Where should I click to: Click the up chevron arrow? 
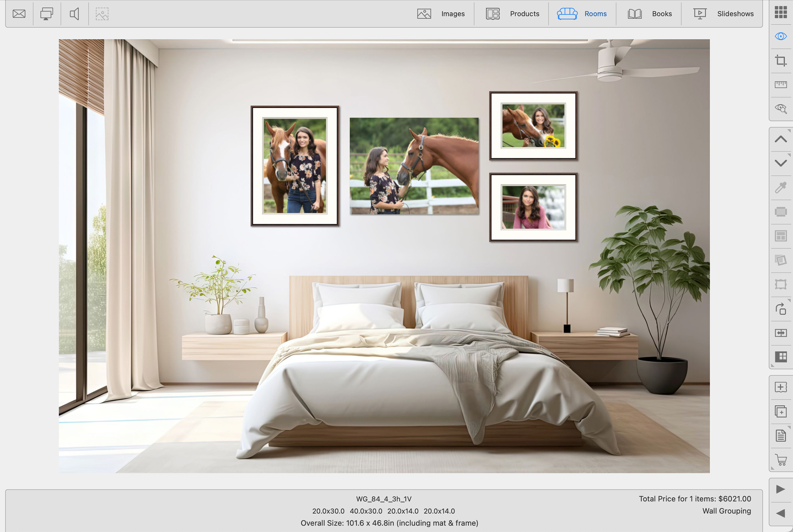point(780,139)
